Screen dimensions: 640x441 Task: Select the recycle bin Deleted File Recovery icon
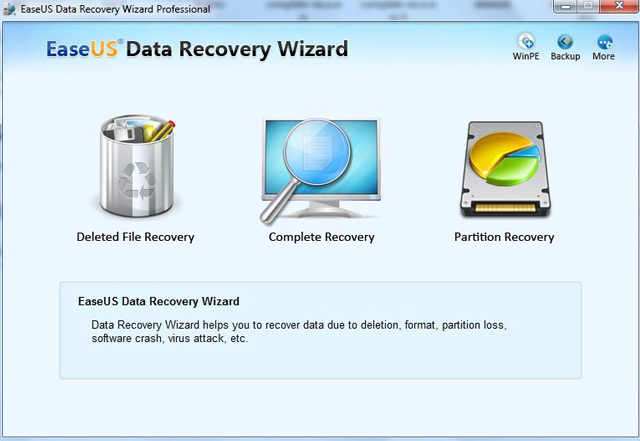[137, 165]
